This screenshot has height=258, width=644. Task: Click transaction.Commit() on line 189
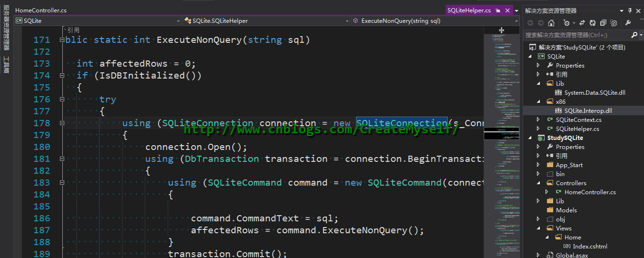[227, 254]
